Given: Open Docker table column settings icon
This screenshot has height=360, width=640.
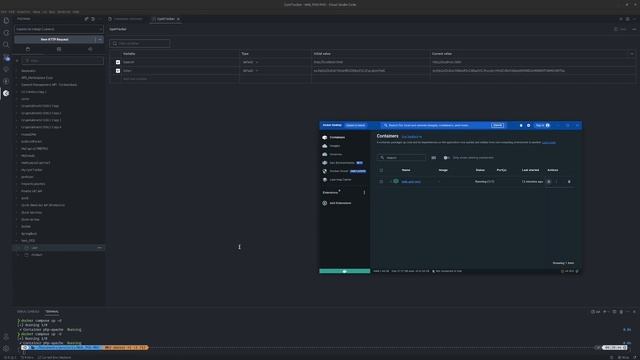Looking at the screenshot, I should (433, 158).
